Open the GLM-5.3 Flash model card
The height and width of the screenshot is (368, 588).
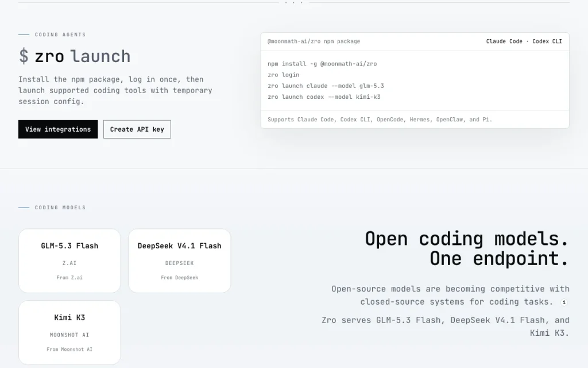[69, 261]
